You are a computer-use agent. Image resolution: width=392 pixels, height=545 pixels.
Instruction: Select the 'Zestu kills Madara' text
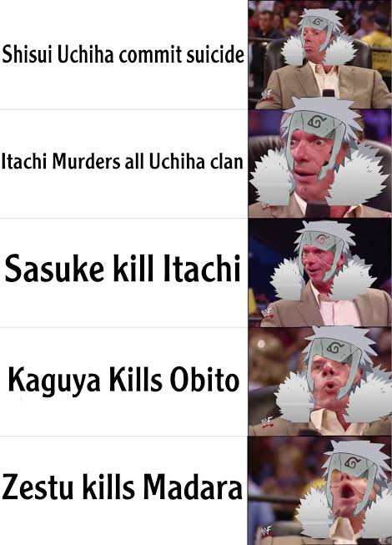tap(123, 487)
